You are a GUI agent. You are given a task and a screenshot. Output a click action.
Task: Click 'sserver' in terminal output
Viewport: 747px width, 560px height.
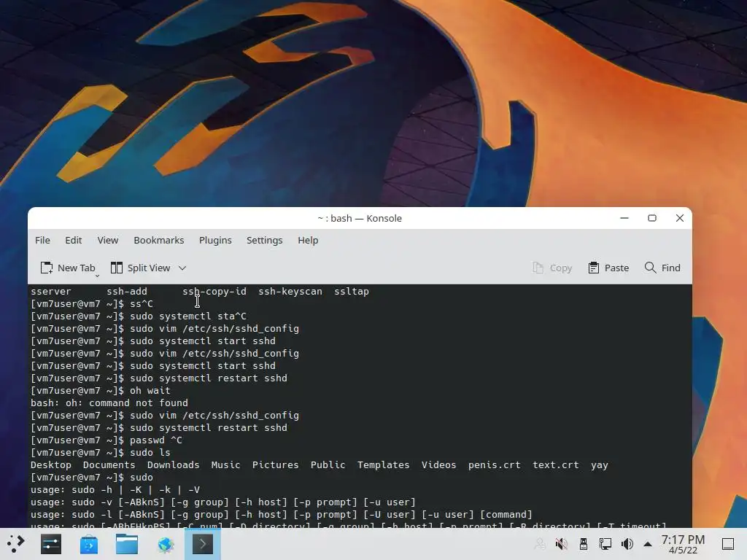(51, 292)
